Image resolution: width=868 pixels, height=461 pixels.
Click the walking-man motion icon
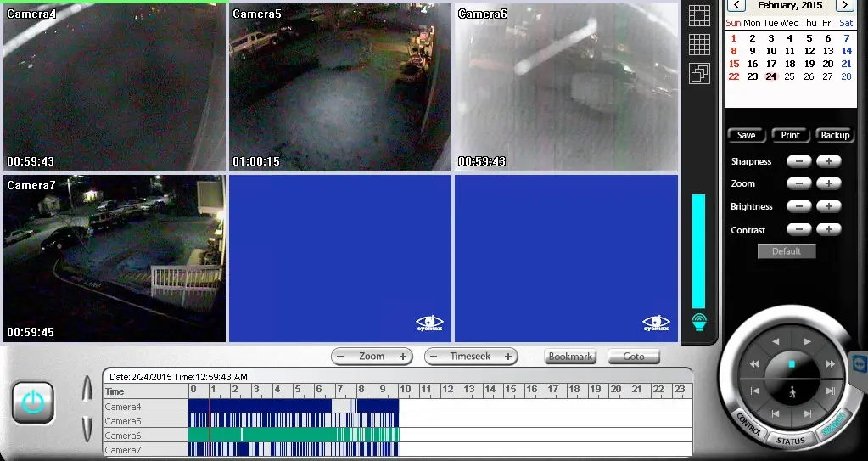pyautogui.click(x=792, y=391)
